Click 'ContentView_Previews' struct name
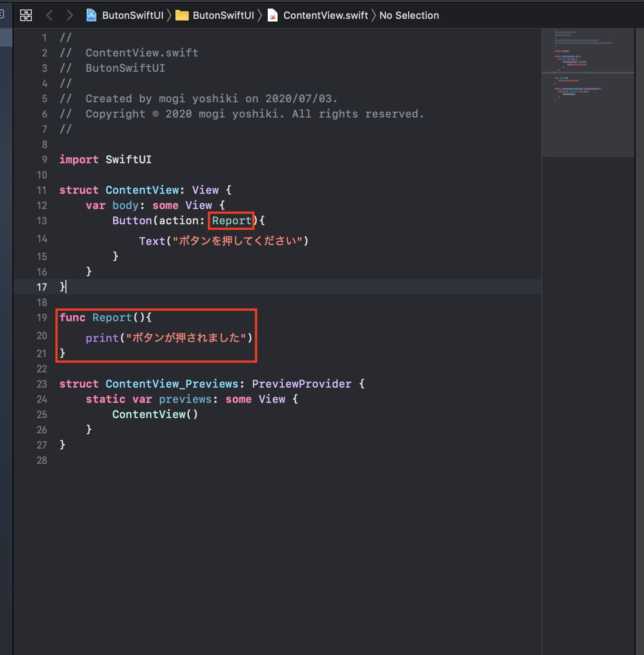 (x=172, y=384)
